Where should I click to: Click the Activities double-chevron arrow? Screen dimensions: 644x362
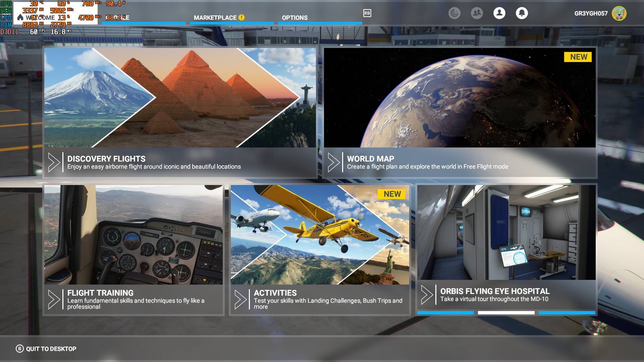click(x=240, y=299)
